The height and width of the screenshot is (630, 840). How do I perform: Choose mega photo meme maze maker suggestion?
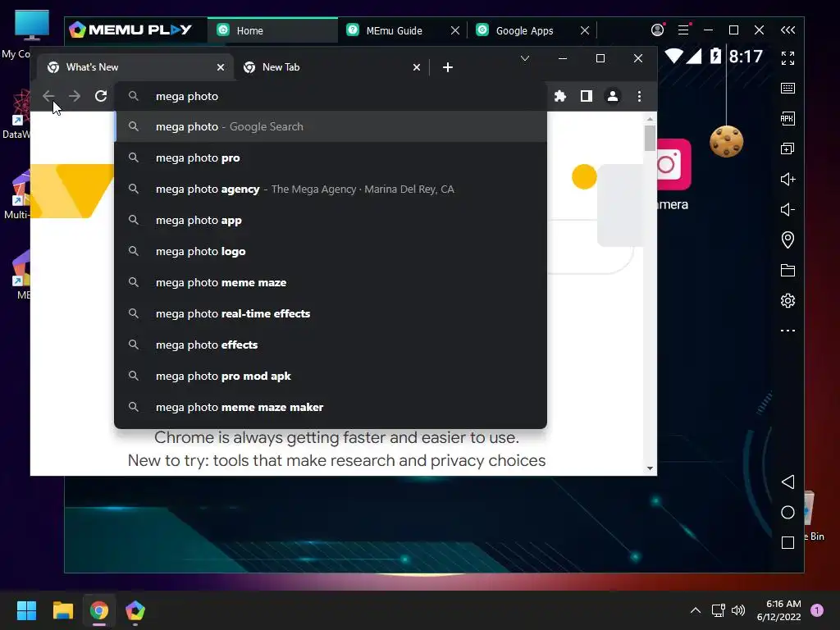[331, 407]
